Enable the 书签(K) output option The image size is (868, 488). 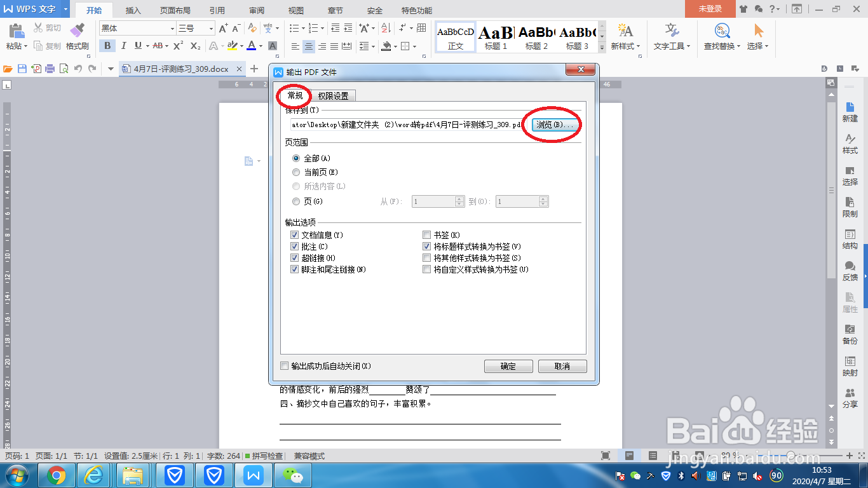[426, 235]
